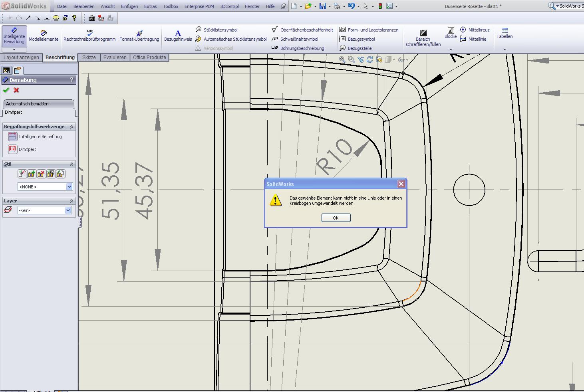The width and height of the screenshot is (584, 392).
Task: Insert a Bezugssymbol
Action: pos(357,39)
